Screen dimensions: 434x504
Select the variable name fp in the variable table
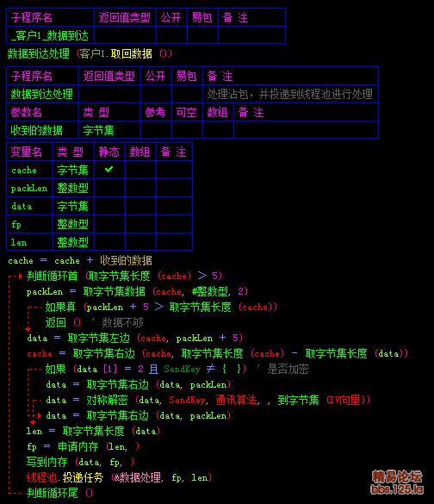[x=16, y=224]
